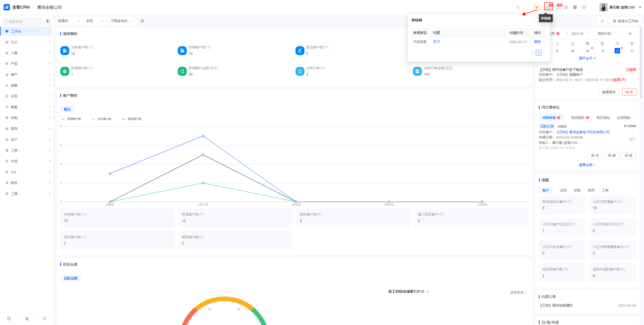Click the orange announcement speaker icon
Image resolution: width=644 pixels, height=325 pixels.
(x=537, y=7)
